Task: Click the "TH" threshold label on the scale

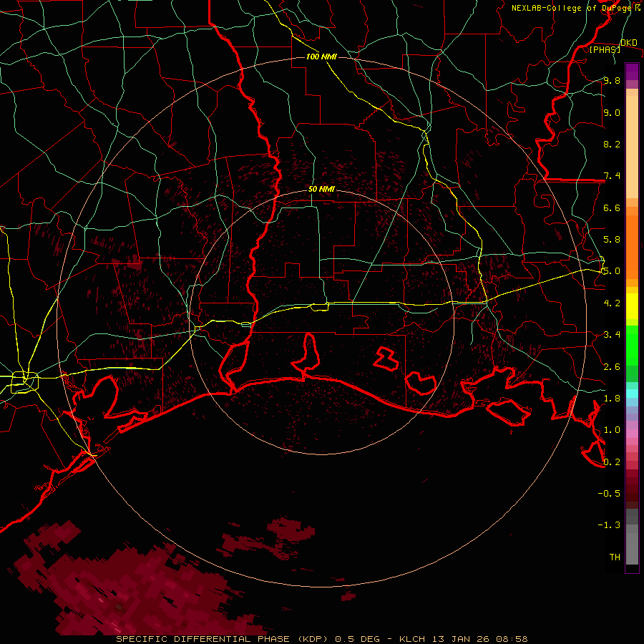Action: coord(615,557)
